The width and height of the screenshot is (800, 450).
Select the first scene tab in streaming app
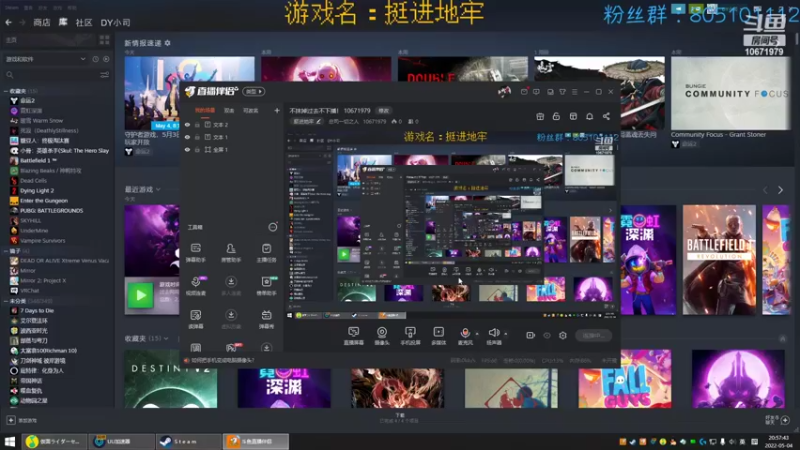coord(205,110)
